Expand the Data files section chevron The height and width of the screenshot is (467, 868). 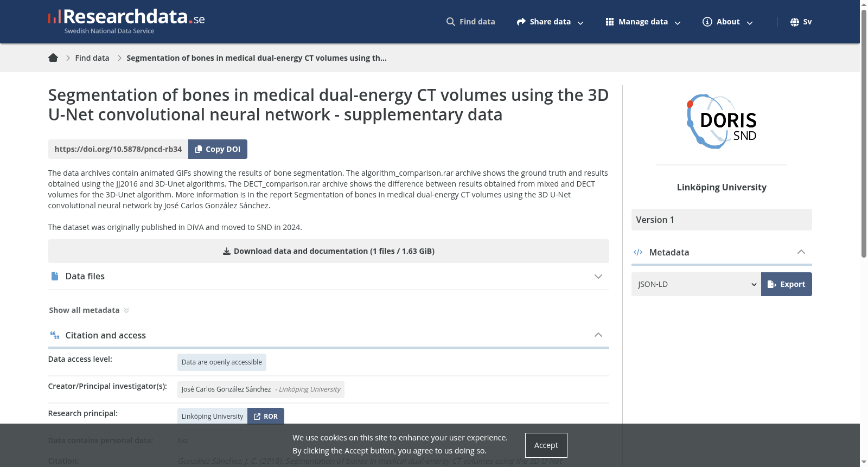point(598,277)
